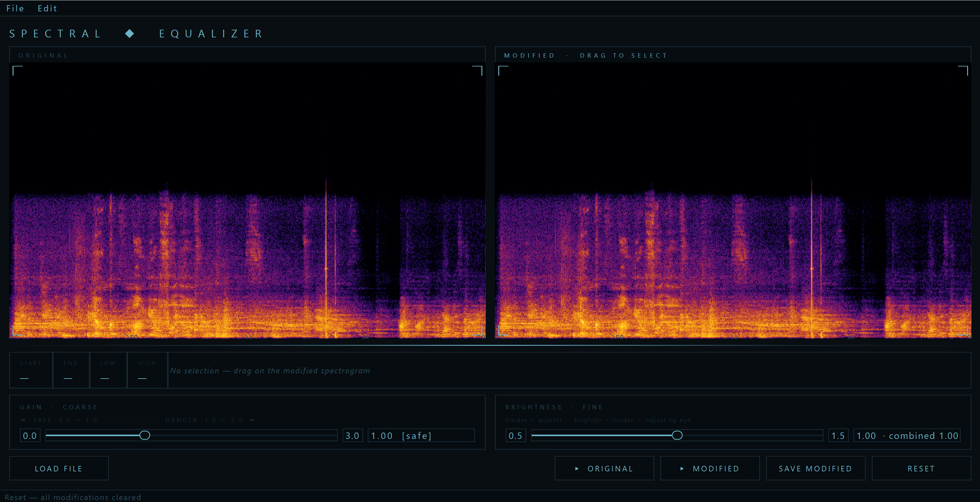Click the 'No selection' hint text
This screenshot has width=980, height=502.
pyautogui.click(x=270, y=371)
